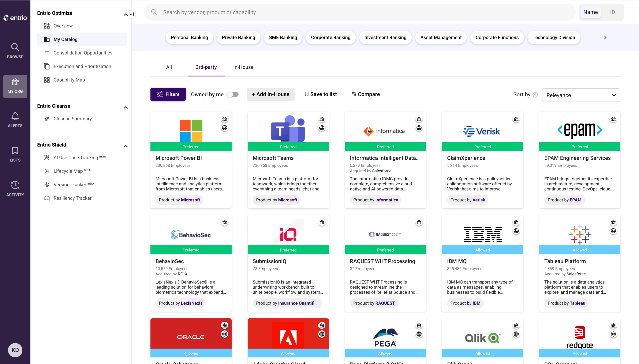Open the Relevance sort dropdown
Image resolution: width=639 pixels, height=364 pixels.
[x=581, y=95]
